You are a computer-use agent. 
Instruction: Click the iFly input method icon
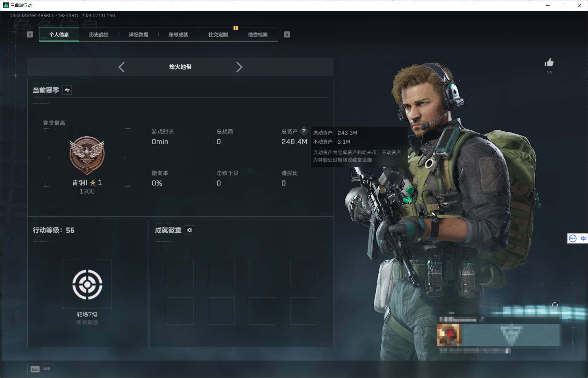pos(573,239)
